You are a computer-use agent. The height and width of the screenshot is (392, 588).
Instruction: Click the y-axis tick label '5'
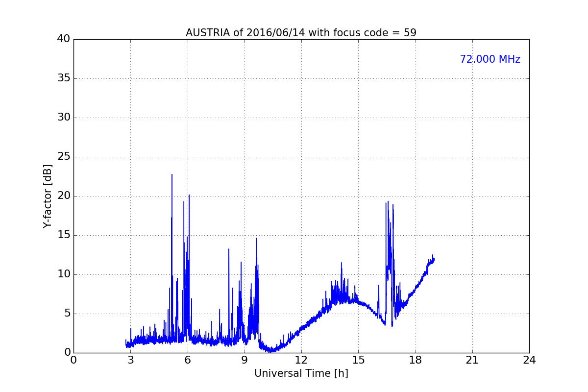point(67,314)
